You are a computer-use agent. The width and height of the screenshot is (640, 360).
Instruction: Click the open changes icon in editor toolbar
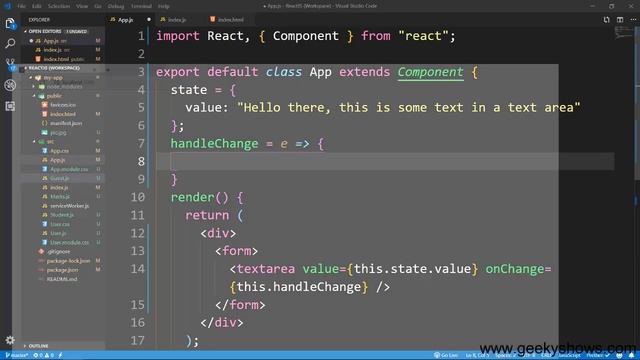[607, 20]
